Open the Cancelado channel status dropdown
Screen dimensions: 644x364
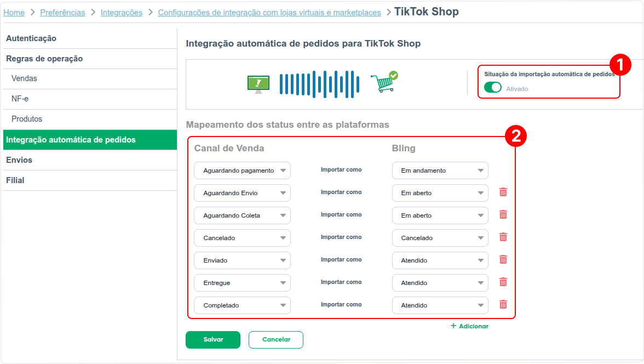coord(242,238)
